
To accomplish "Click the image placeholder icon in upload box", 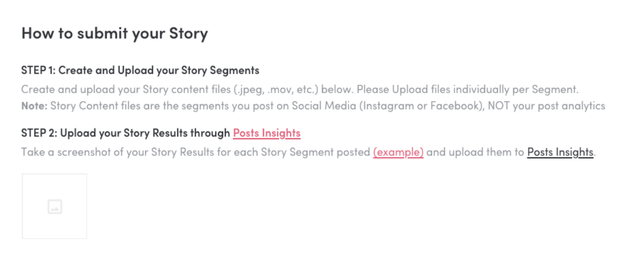I will click(x=54, y=207).
